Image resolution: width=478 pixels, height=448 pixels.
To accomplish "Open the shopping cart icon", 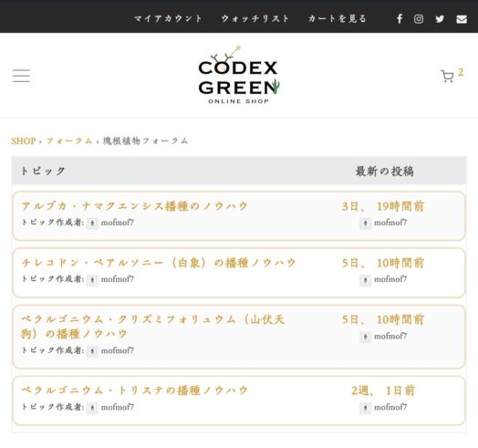I will pyautogui.click(x=447, y=76).
